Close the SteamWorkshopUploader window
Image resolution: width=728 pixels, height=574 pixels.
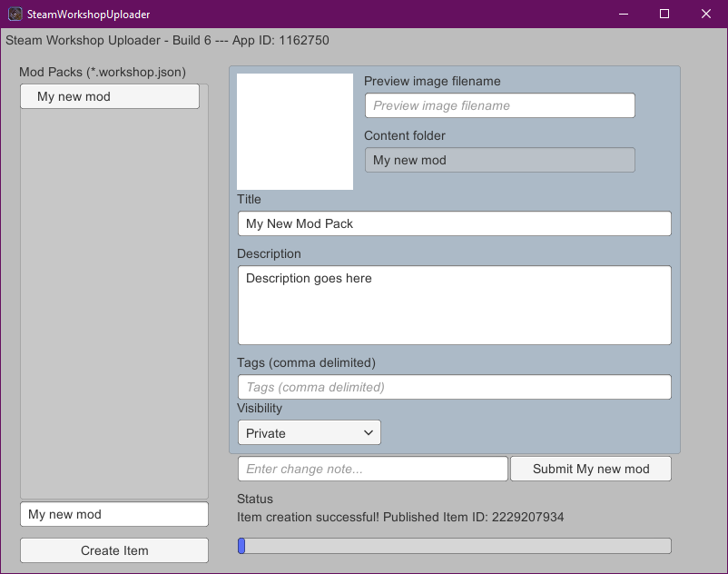[706, 14]
